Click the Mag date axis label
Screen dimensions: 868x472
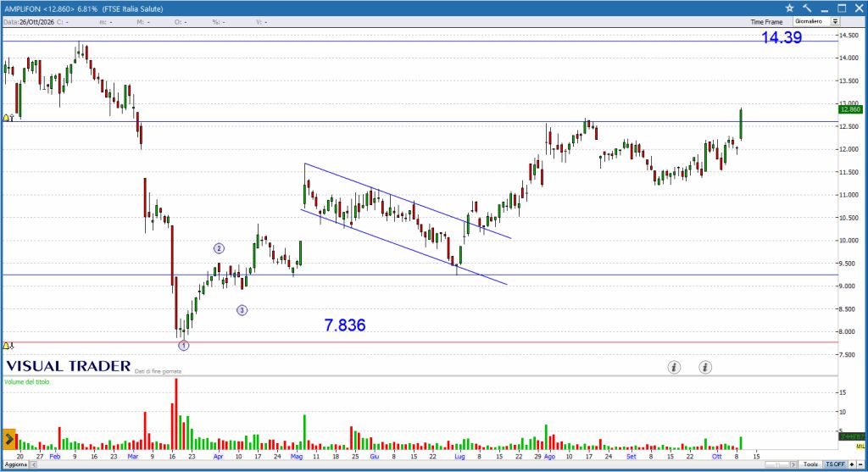[x=297, y=457]
